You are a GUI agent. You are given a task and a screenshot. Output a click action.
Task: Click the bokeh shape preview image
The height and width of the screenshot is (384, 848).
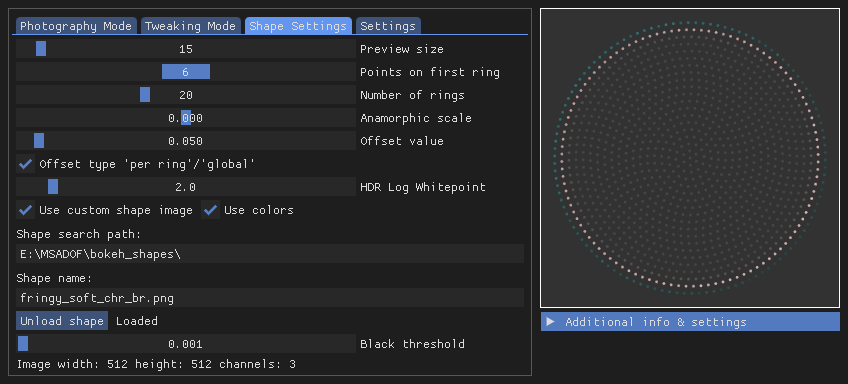[690, 158]
